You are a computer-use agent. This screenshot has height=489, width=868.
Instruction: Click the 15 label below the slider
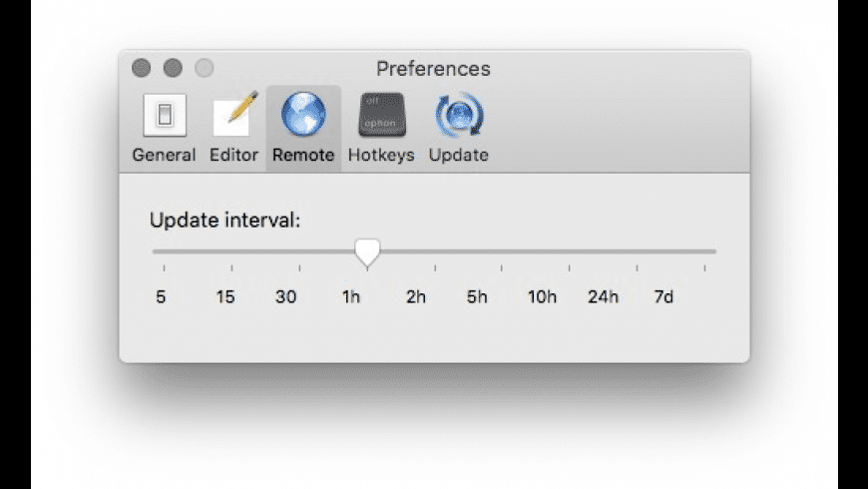(225, 297)
